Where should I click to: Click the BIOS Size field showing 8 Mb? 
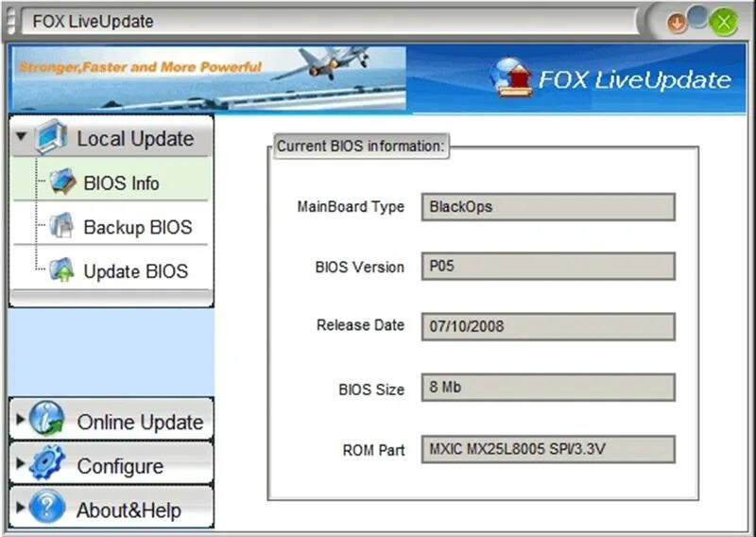548,388
